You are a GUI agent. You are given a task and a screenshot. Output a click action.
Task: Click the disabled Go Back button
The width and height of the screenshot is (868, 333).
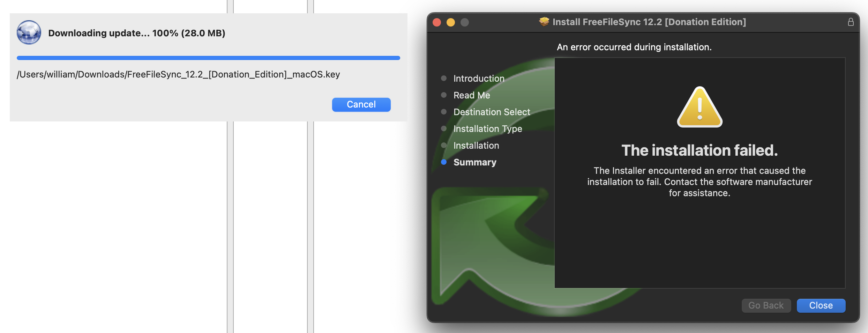(x=766, y=305)
